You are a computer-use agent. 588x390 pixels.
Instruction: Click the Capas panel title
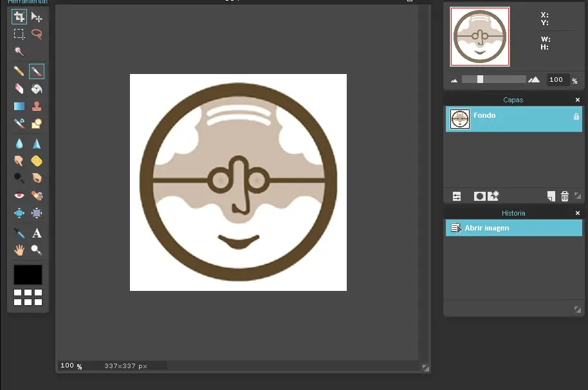[x=513, y=100]
